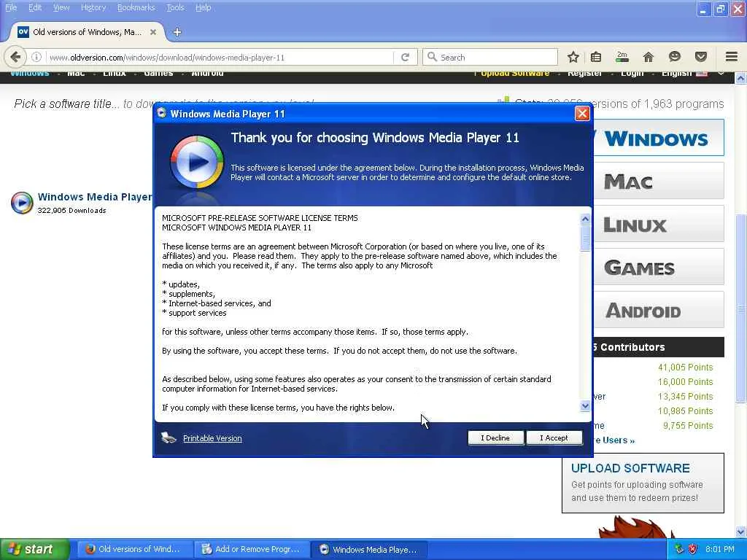Close the Windows Media Player 11 dialog

tap(582, 113)
